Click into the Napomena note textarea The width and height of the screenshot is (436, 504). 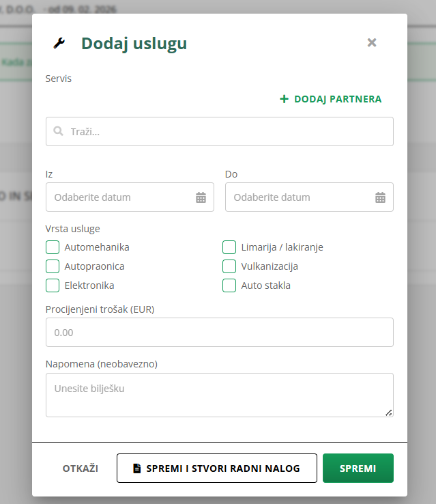coord(219,395)
